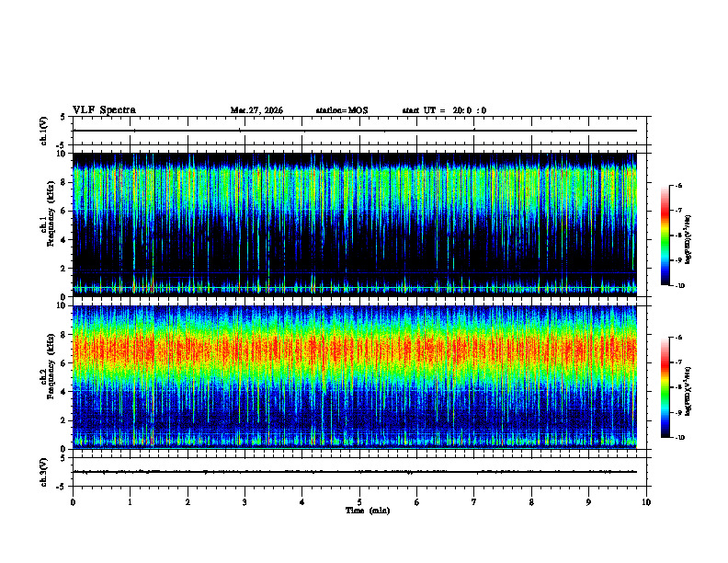Click the ch.3 voltage waveform trace
728x563 pixels.
click(x=354, y=472)
